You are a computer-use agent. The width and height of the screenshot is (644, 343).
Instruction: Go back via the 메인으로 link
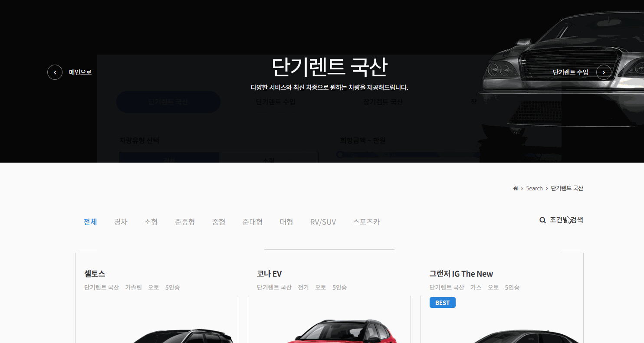point(80,72)
